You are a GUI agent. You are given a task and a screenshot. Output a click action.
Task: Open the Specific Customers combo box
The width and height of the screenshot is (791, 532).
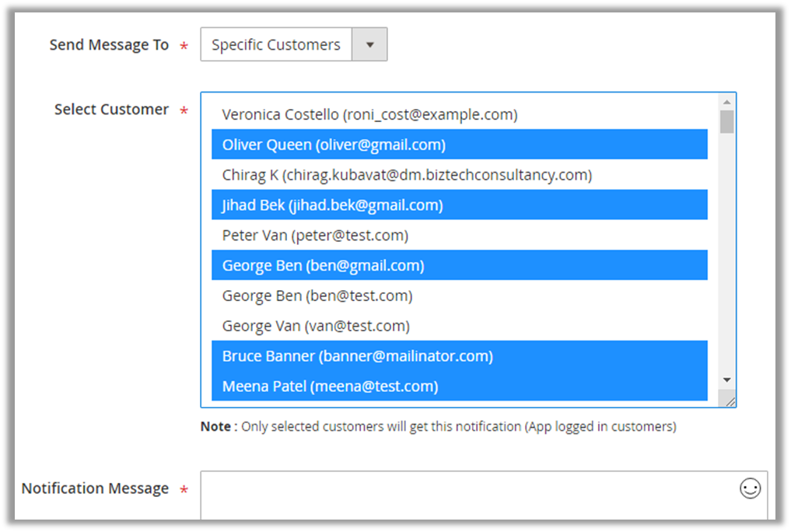point(277,45)
